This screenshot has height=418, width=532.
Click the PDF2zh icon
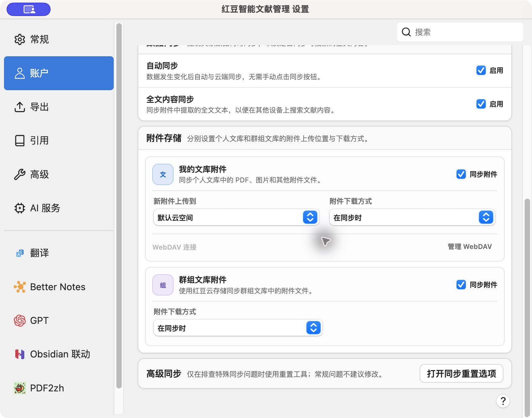(20, 388)
